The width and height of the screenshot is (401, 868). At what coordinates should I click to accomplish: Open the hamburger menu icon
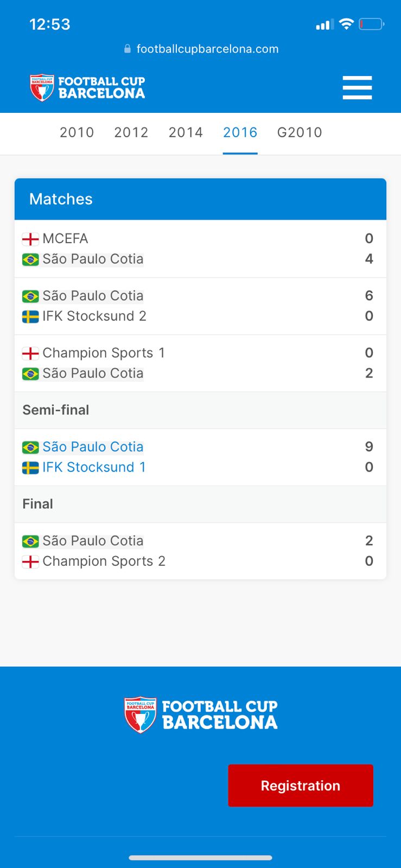pos(357,88)
